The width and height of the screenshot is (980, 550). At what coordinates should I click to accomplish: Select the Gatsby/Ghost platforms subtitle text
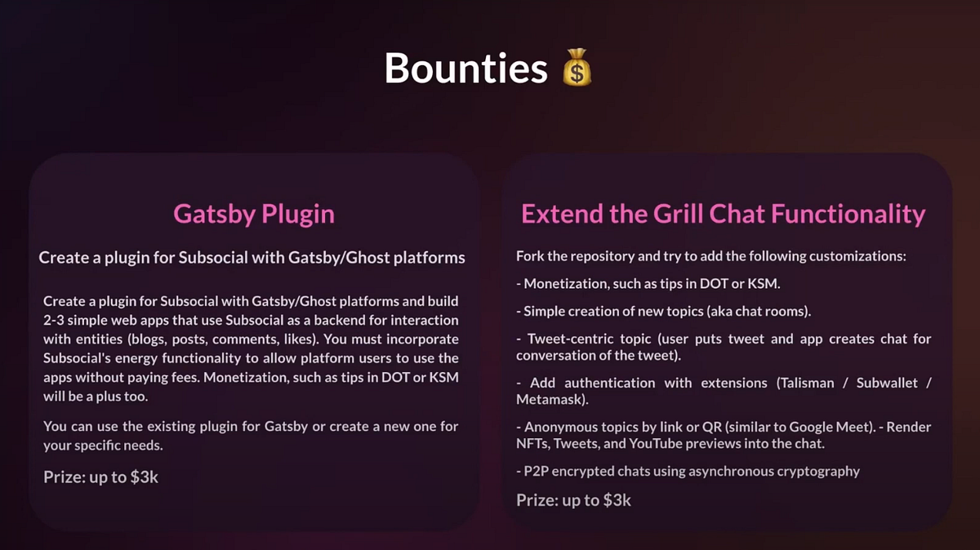252,258
